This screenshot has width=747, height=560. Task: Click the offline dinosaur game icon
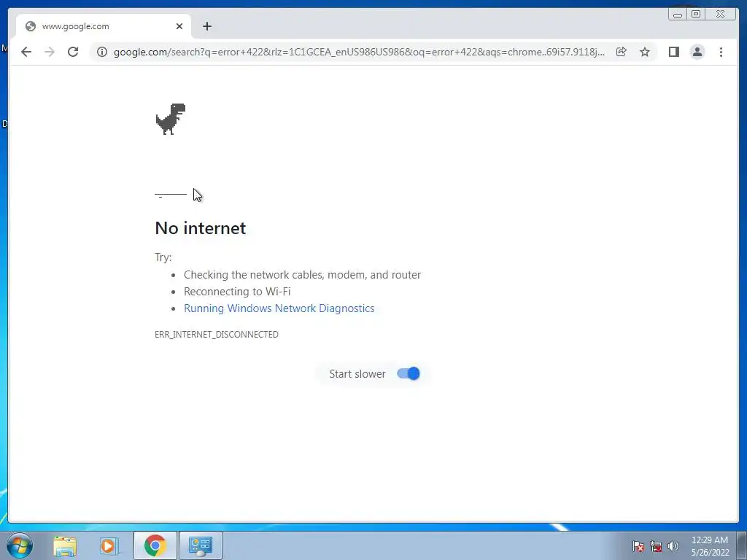[x=171, y=119]
